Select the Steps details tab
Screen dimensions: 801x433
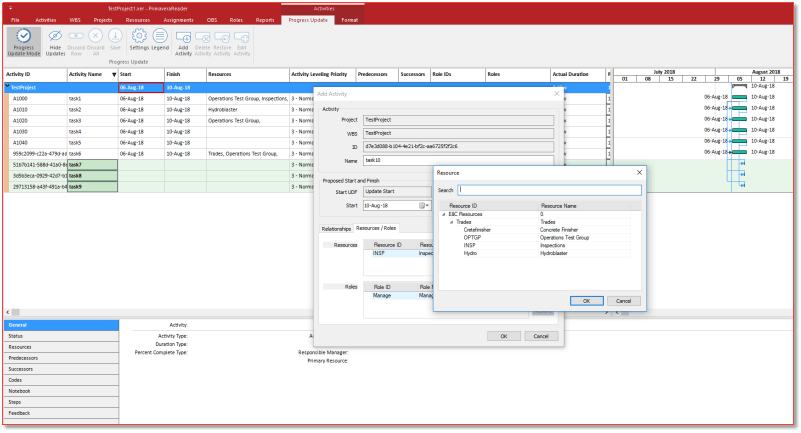(x=61, y=402)
